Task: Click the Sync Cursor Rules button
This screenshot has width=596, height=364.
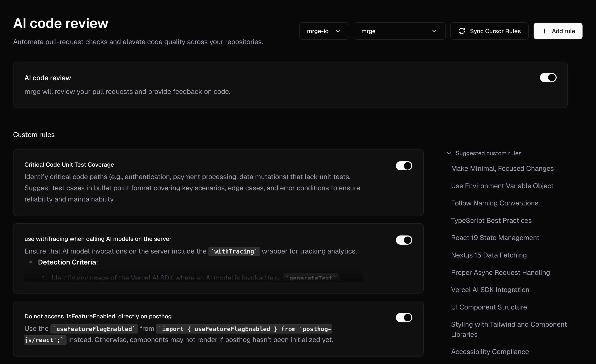Action: (x=489, y=31)
